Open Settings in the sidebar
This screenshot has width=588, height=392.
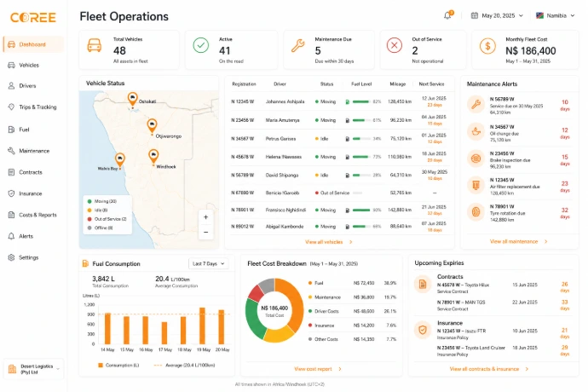click(x=33, y=257)
